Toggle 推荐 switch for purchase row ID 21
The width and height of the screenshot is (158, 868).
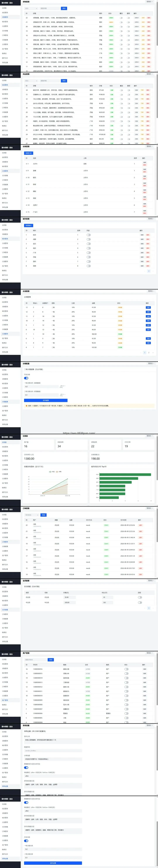[x=128, y=22]
